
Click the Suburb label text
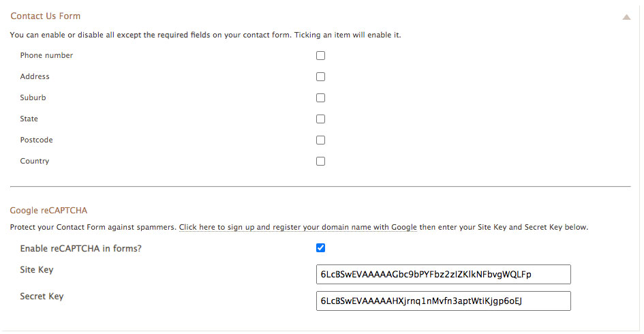33,97
